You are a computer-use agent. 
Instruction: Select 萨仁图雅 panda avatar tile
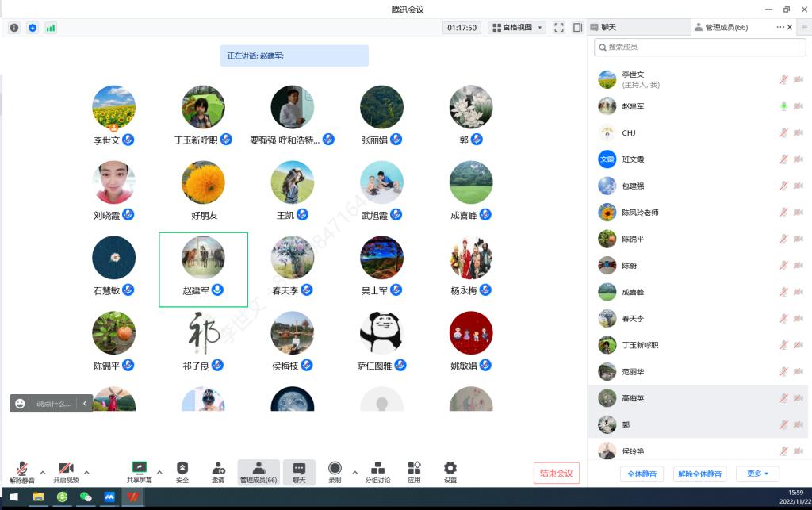(381, 333)
